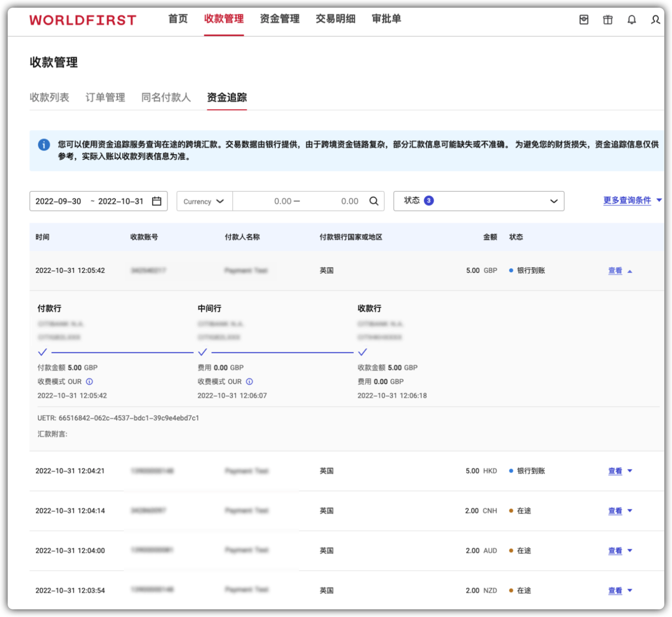The image size is (672, 617).
Task: Click the gift box icon
Action: pyautogui.click(x=608, y=20)
